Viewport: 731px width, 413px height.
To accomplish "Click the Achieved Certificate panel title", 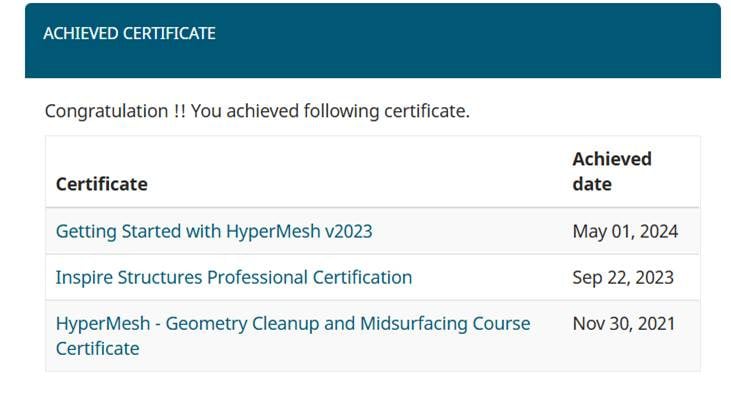I will click(130, 34).
